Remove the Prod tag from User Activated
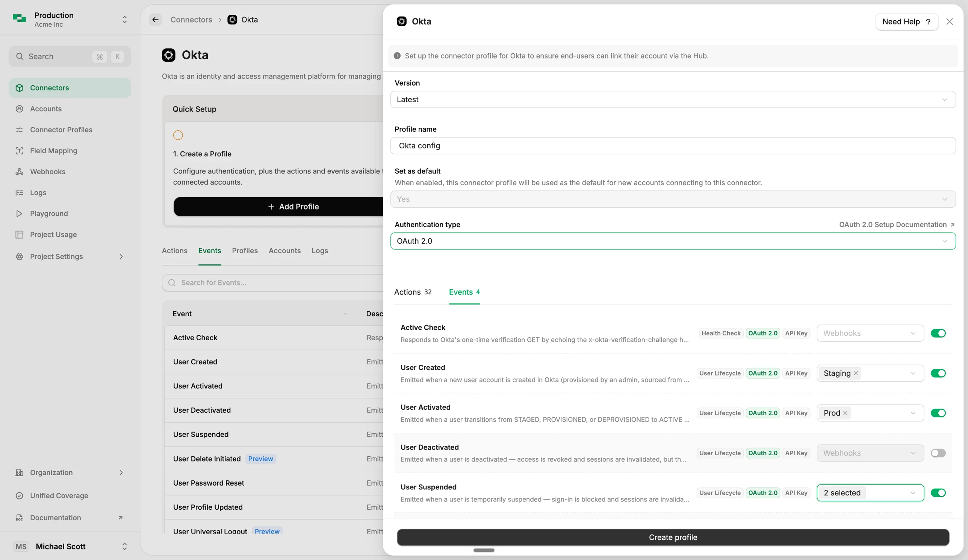The height and width of the screenshot is (560, 968). pyautogui.click(x=845, y=413)
